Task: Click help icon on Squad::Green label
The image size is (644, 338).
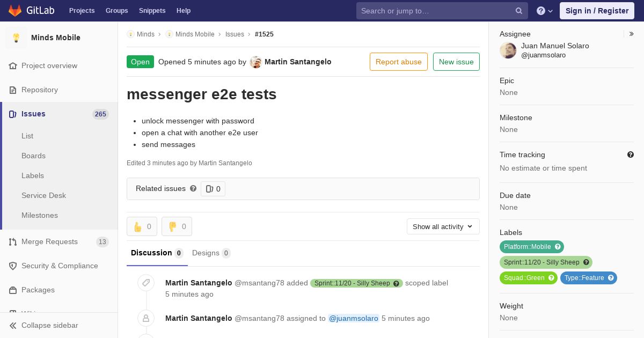Action: click(x=551, y=278)
